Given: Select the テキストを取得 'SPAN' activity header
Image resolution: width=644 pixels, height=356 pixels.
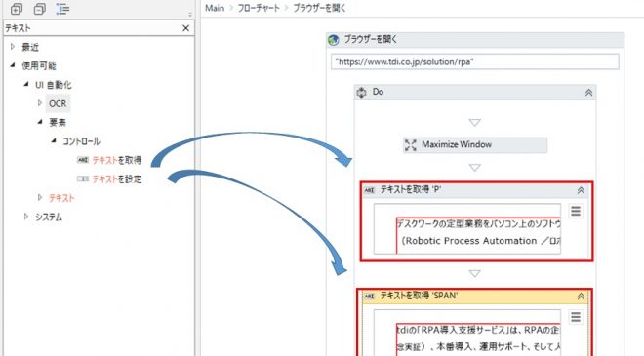Looking at the screenshot, I should (x=474, y=297).
